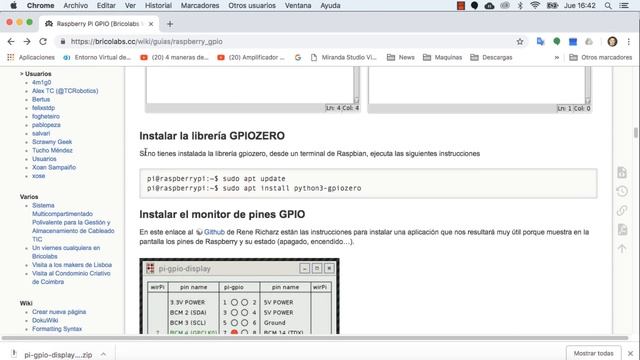The image size is (640, 360).
Task: Jump back to top with arrow icon
Action: [622, 249]
